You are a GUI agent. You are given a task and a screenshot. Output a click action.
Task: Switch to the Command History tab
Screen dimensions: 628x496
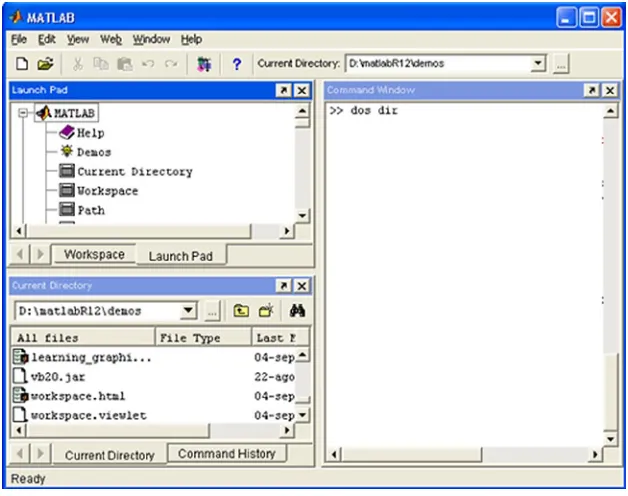point(227,454)
